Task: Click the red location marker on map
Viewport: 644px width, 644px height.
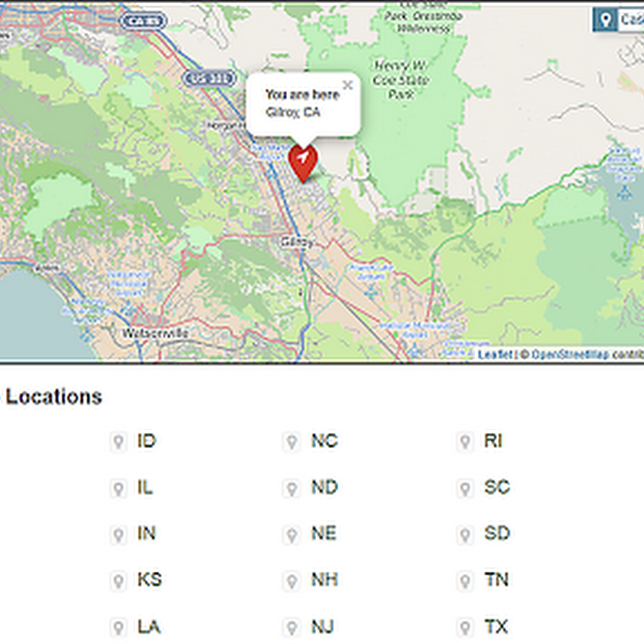Action: pyautogui.click(x=303, y=162)
